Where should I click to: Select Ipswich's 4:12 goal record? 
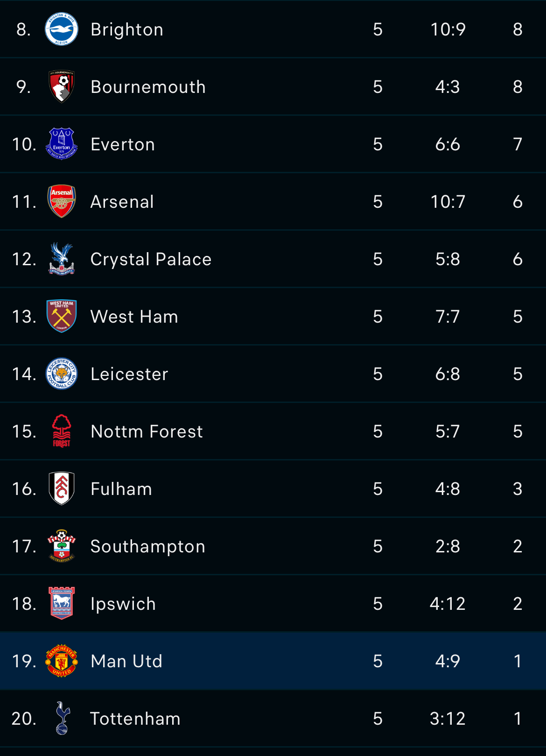(x=448, y=604)
